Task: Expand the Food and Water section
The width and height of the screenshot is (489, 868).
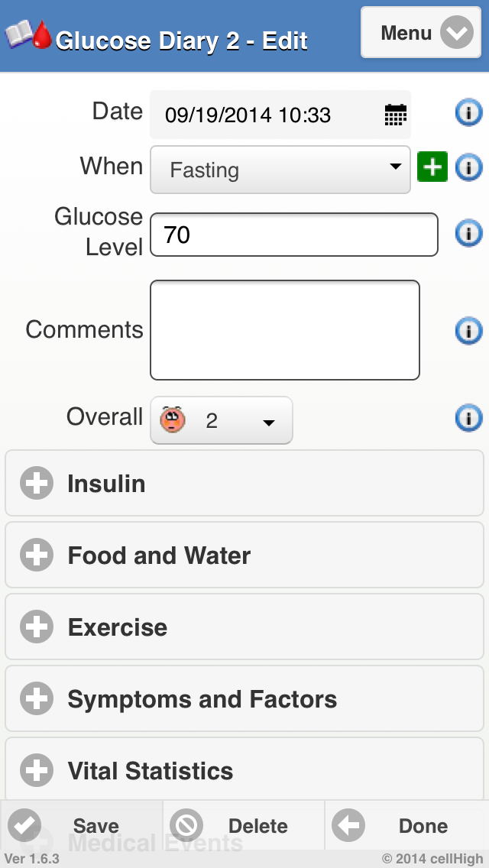Action: (244, 555)
